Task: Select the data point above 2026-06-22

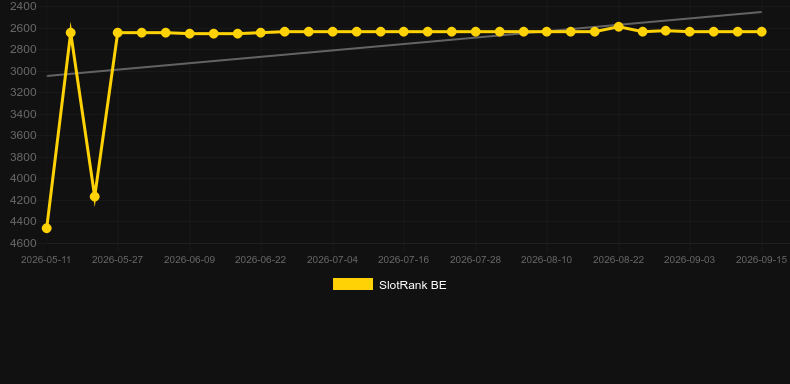Action: 260,33
